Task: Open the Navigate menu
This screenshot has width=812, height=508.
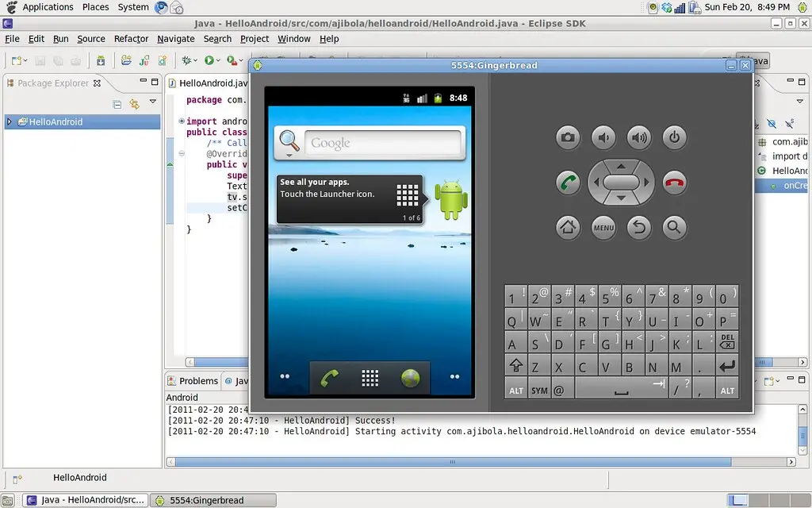Action: tap(175, 39)
